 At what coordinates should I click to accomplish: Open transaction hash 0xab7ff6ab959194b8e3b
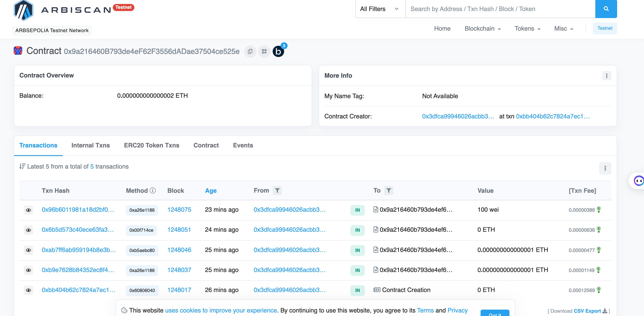tap(79, 250)
